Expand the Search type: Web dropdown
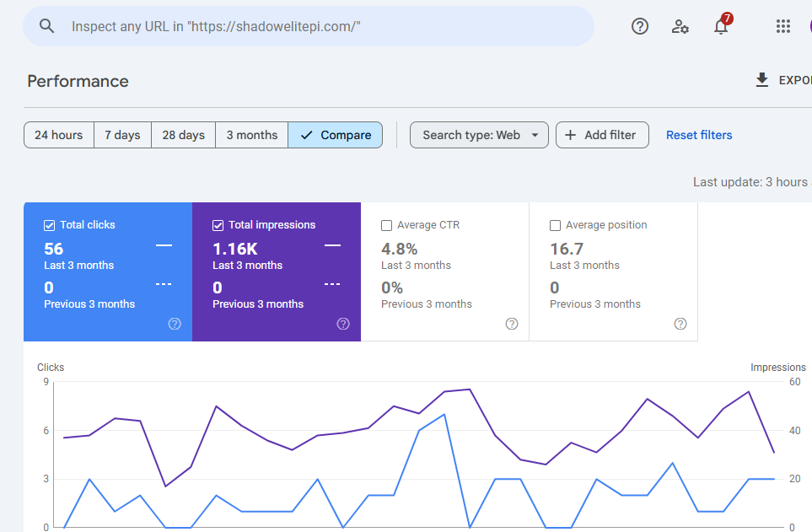The height and width of the screenshot is (532, 812). coord(479,135)
